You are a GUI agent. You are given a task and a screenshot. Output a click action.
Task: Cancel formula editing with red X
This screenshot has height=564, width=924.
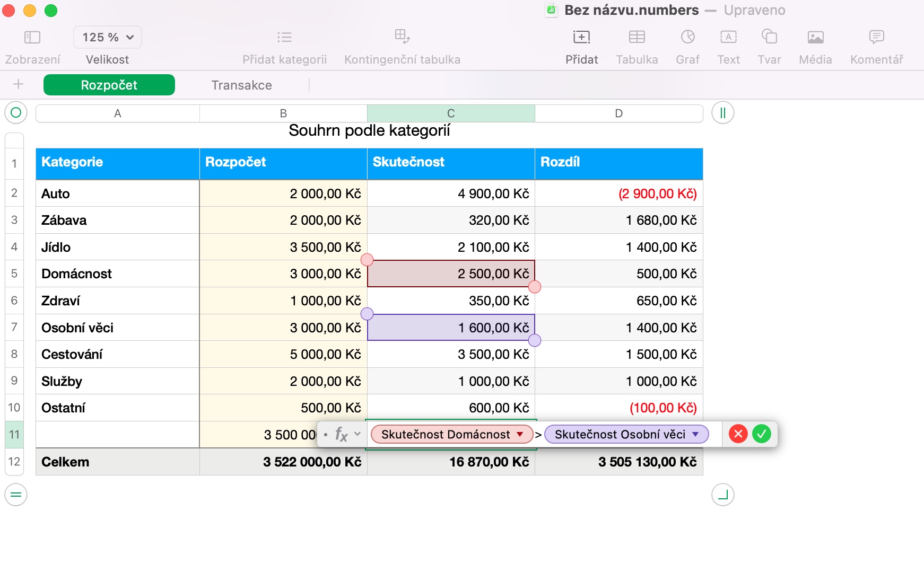pyautogui.click(x=738, y=434)
